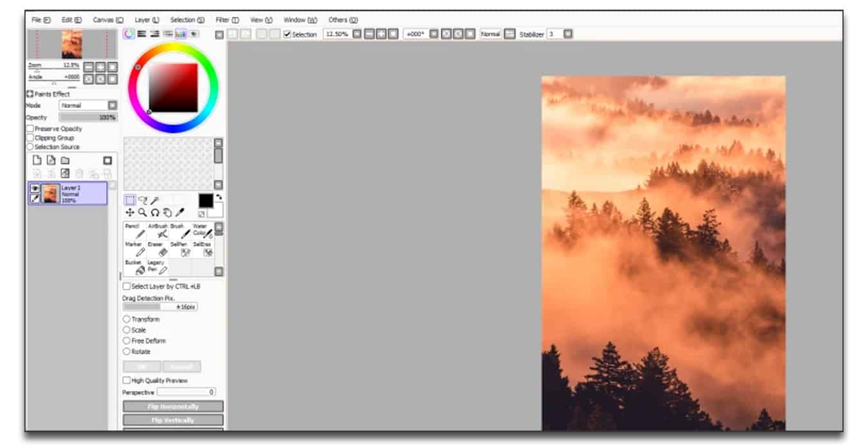Click the Flip Horizontally button

pos(173,406)
